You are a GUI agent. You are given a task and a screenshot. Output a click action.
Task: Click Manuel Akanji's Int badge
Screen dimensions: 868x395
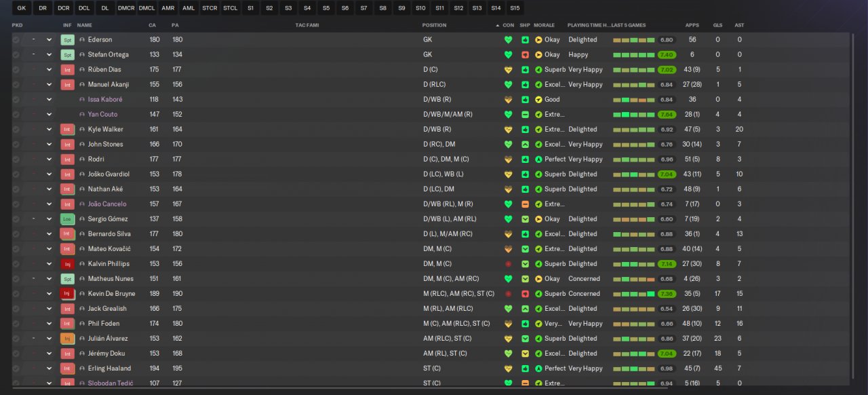pyautogui.click(x=67, y=84)
